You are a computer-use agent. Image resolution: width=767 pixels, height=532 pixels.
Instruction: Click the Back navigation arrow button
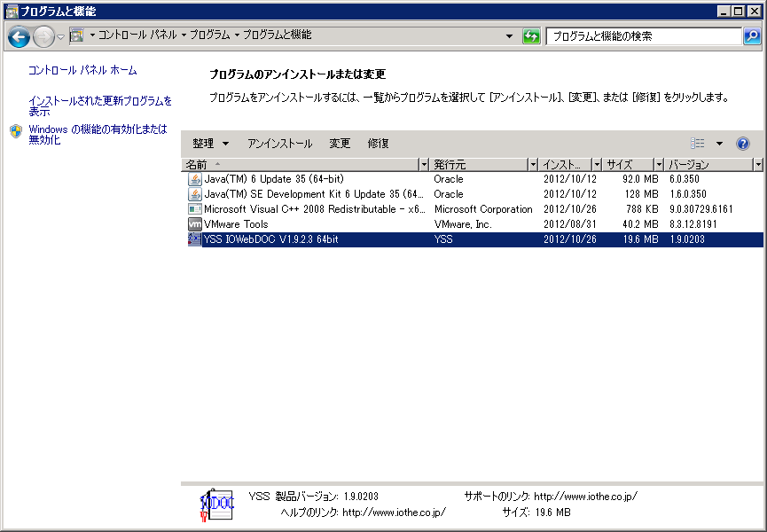tap(19, 36)
